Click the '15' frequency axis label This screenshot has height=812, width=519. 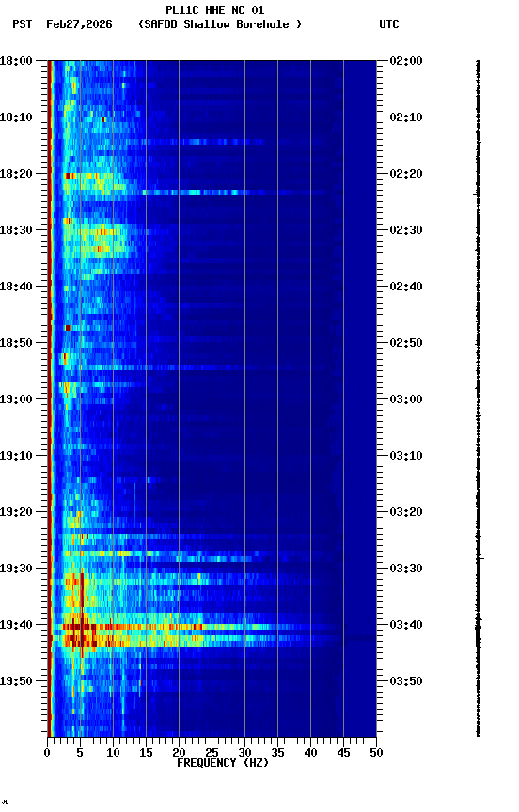pyautogui.click(x=146, y=753)
